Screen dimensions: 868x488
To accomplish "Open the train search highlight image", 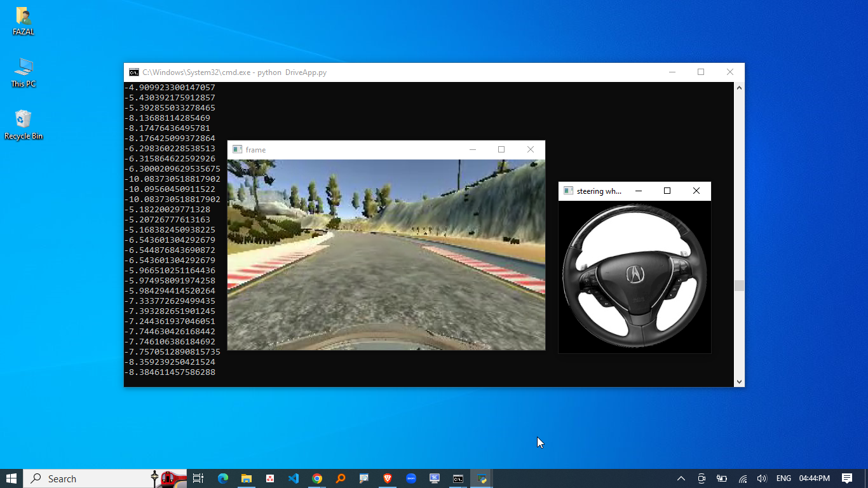I will (x=168, y=478).
